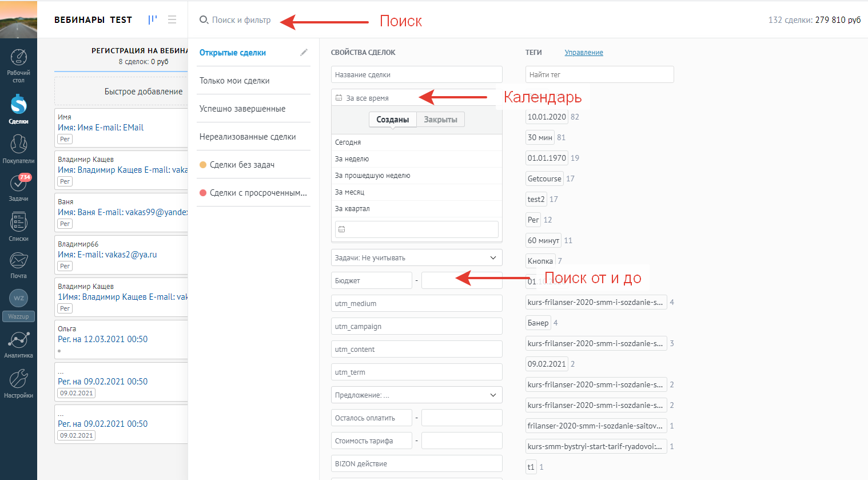The width and height of the screenshot is (868, 480).
Task: Click the Название сделки input field
Action: pyautogui.click(x=416, y=75)
